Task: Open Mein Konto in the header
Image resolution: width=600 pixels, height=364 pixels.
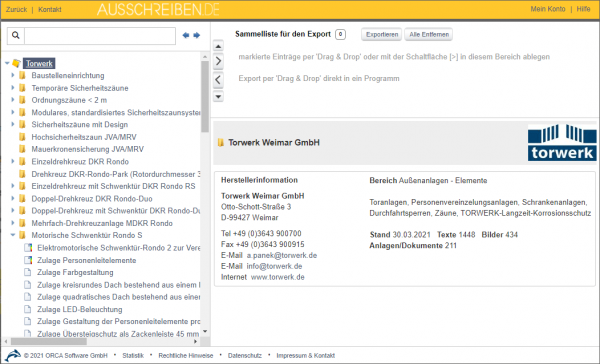Action: [548, 9]
